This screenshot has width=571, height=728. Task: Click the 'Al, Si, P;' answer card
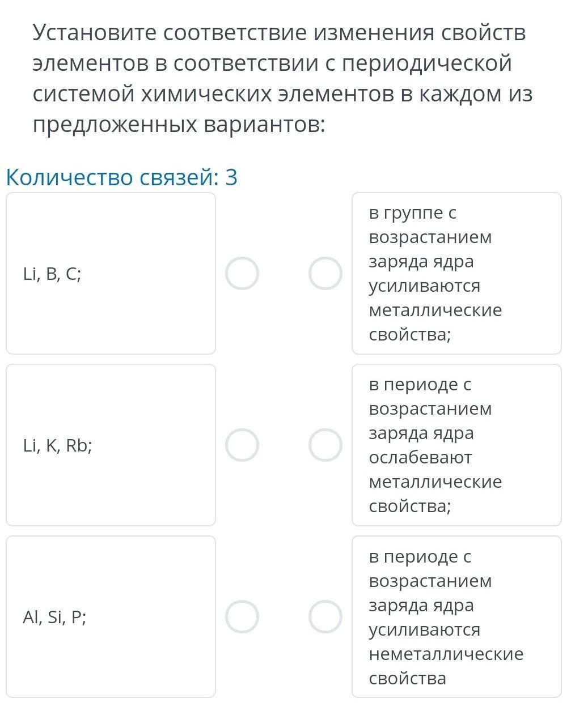click(x=111, y=616)
